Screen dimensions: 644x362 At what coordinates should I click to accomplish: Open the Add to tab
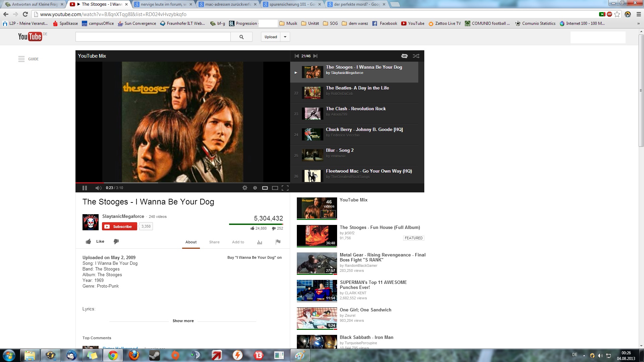[238, 242]
